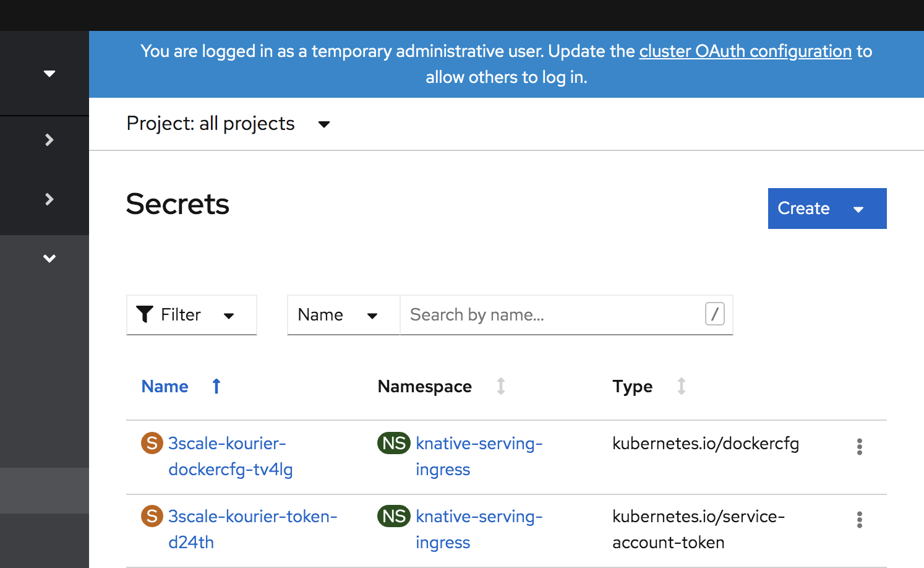Click the slash keyboard shortcut icon
The height and width of the screenshot is (568, 924).
click(714, 314)
